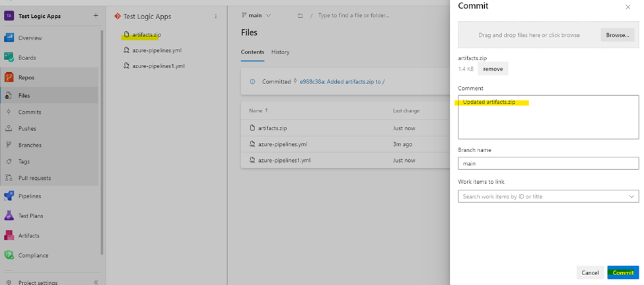Select the Files icon under Repos

pos(9,95)
